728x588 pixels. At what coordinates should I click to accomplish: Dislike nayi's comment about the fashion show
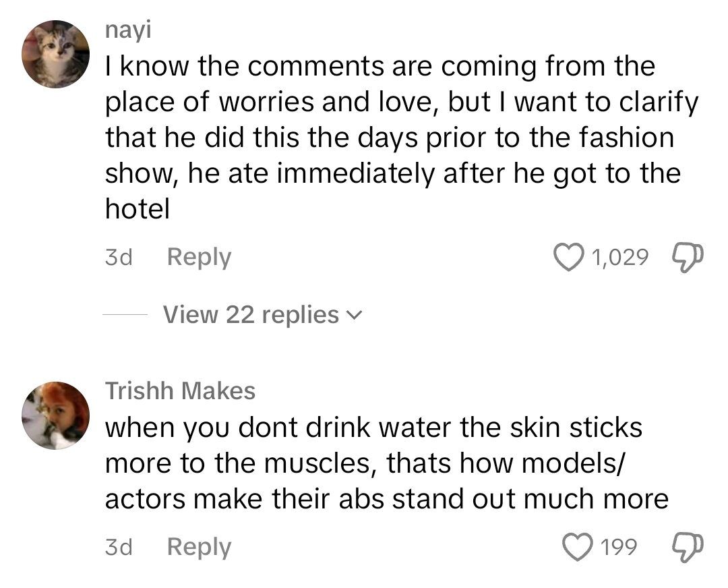[687, 257]
